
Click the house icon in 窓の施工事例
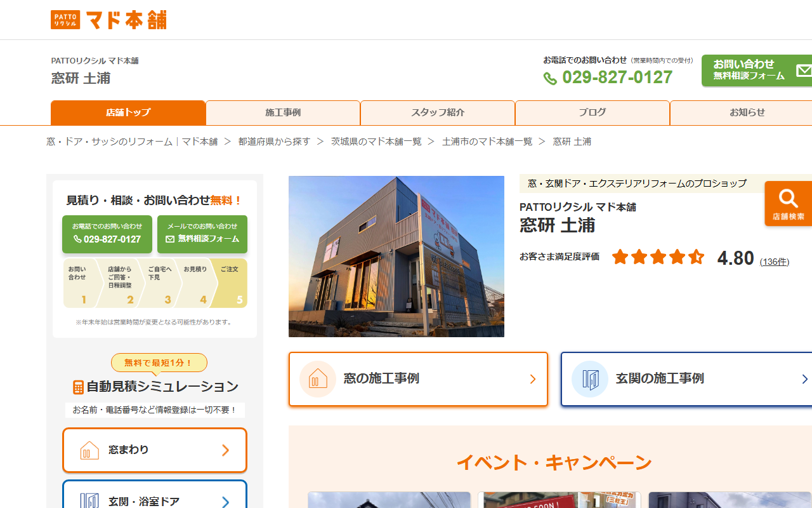click(x=318, y=379)
